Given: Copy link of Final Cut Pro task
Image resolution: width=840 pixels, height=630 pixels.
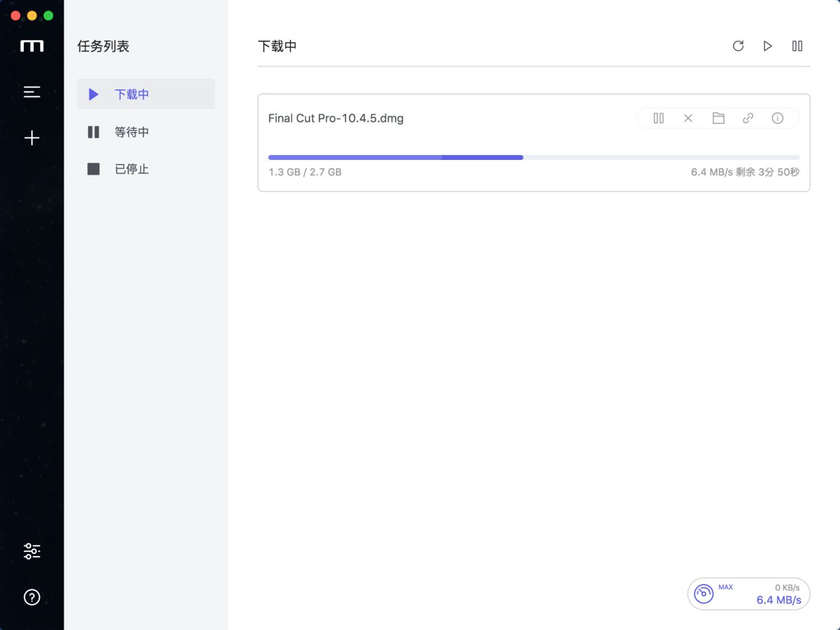Looking at the screenshot, I should point(748,118).
